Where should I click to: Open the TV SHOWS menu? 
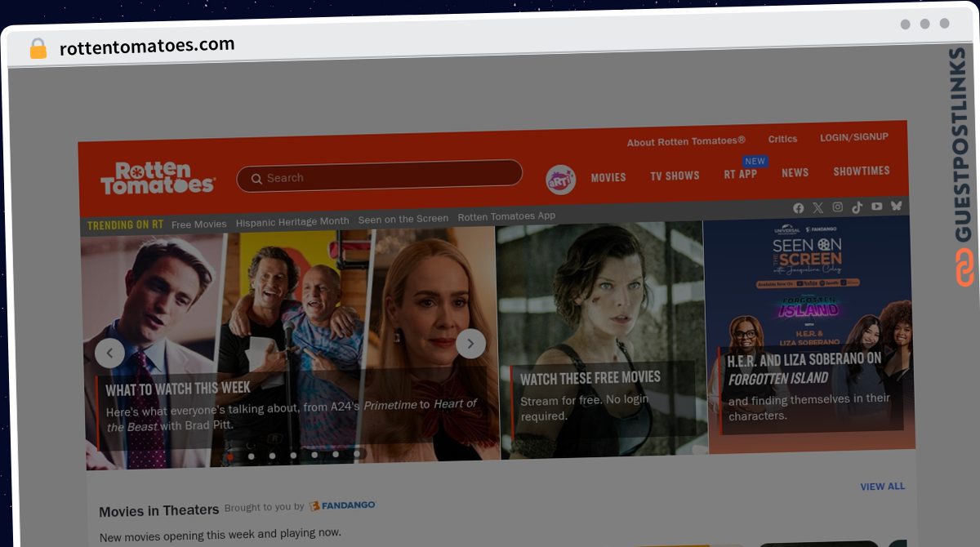tap(675, 176)
